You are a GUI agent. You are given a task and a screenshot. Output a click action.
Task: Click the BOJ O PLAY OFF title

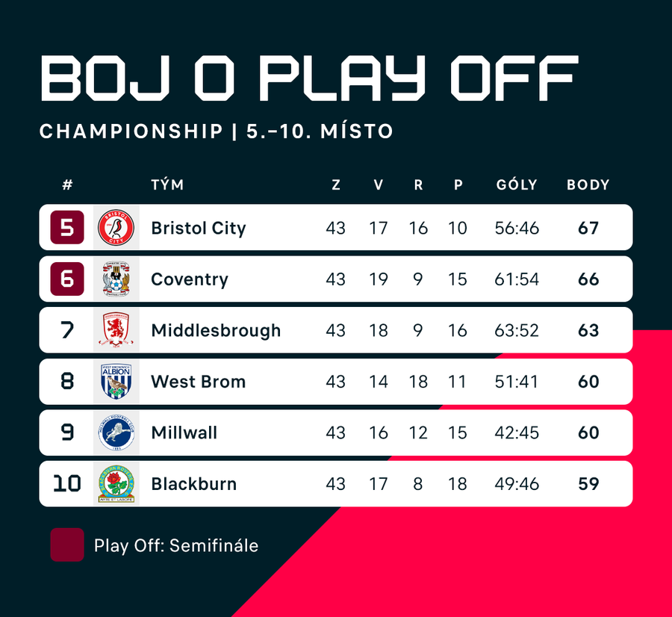coord(309,77)
